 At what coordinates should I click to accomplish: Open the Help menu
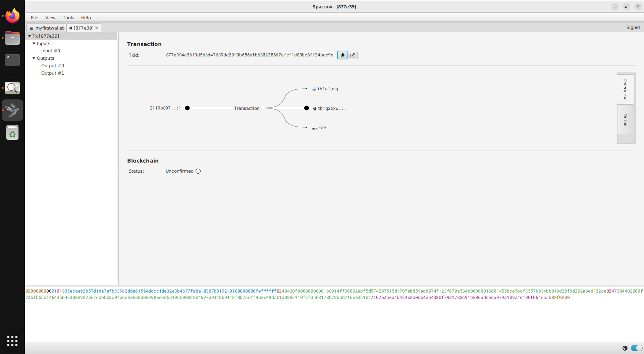click(86, 17)
